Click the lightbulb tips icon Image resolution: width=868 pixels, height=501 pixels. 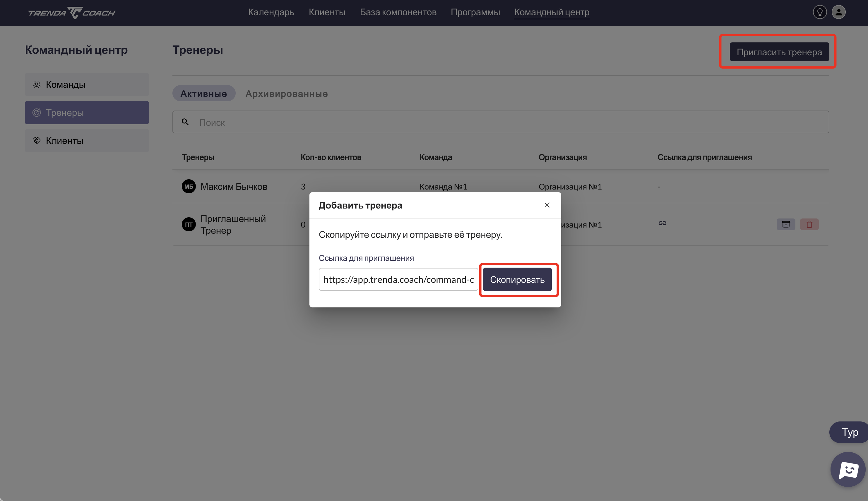pyautogui.click(x=819, y=12)
